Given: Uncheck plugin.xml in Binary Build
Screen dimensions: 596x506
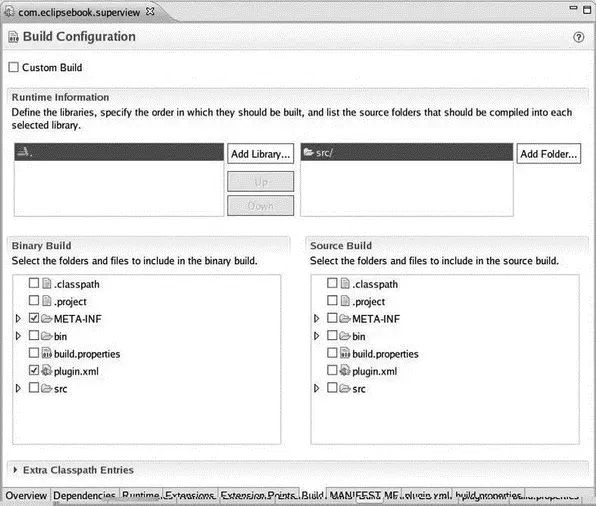Looking at the screenshot, I should coord(34,370).
